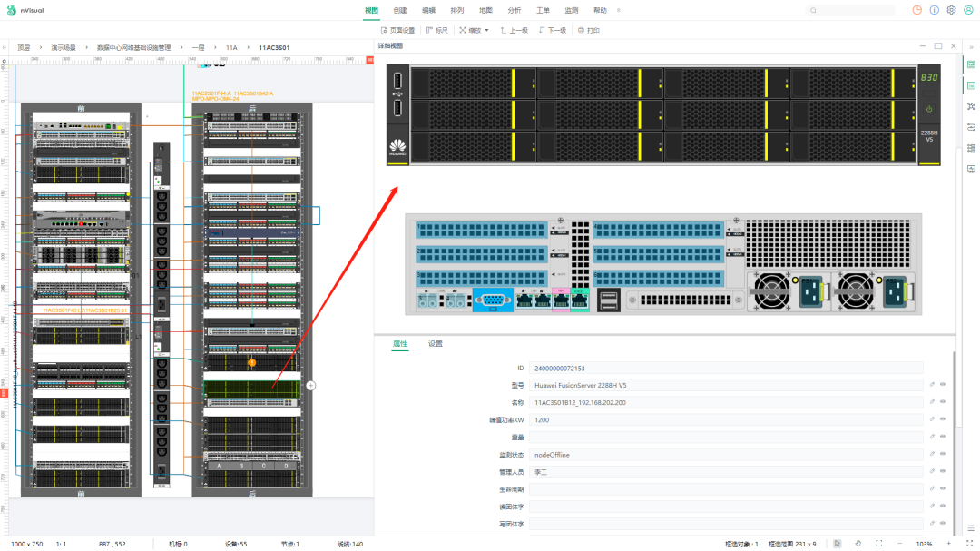Viewport: 980px width, 551px height.
Task: Edit 峰值功率KW row with pencil icon
Action: coord(932,419)
